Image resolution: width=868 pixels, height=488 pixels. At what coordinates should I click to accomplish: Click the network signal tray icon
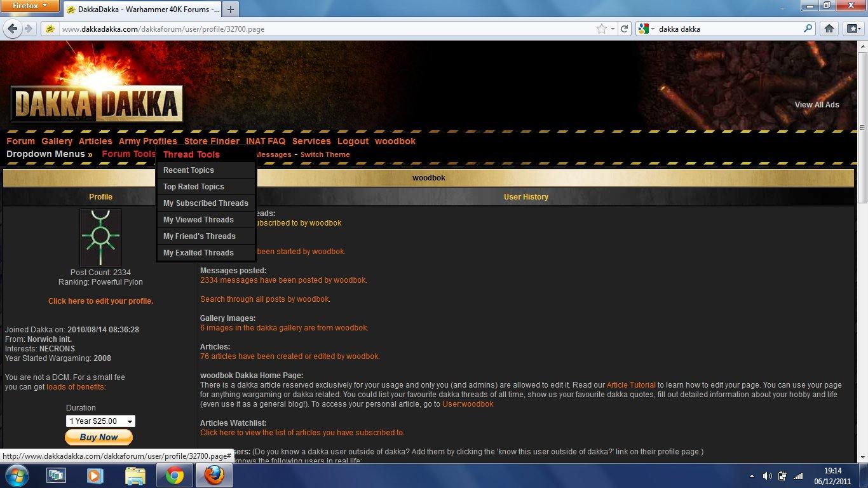tap(798, 475)
